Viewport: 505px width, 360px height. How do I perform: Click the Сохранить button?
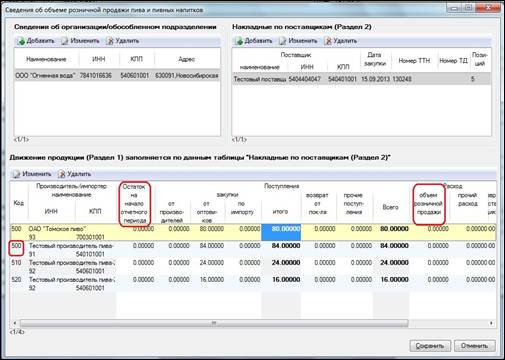pyautogui.click(x=430, y=346)
